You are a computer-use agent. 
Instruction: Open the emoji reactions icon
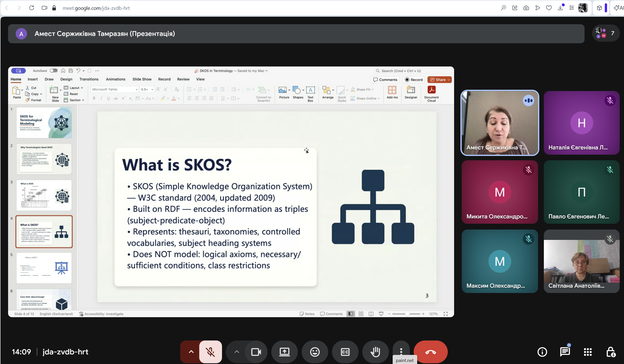point(315,352)
